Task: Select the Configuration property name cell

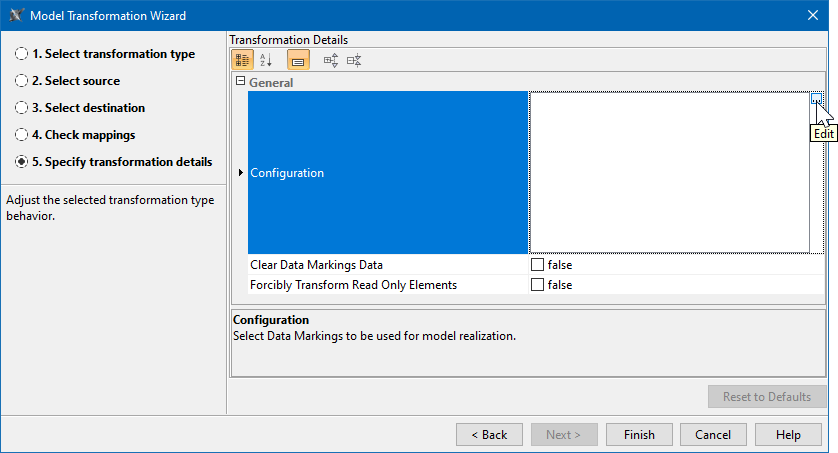Action: (x=388, y=173)
